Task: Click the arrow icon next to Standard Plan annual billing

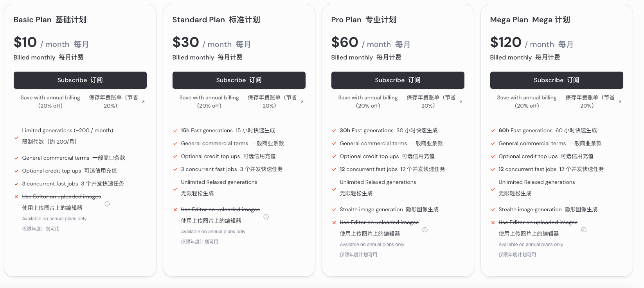Action: pyautogui.click(x=302, y=102)
